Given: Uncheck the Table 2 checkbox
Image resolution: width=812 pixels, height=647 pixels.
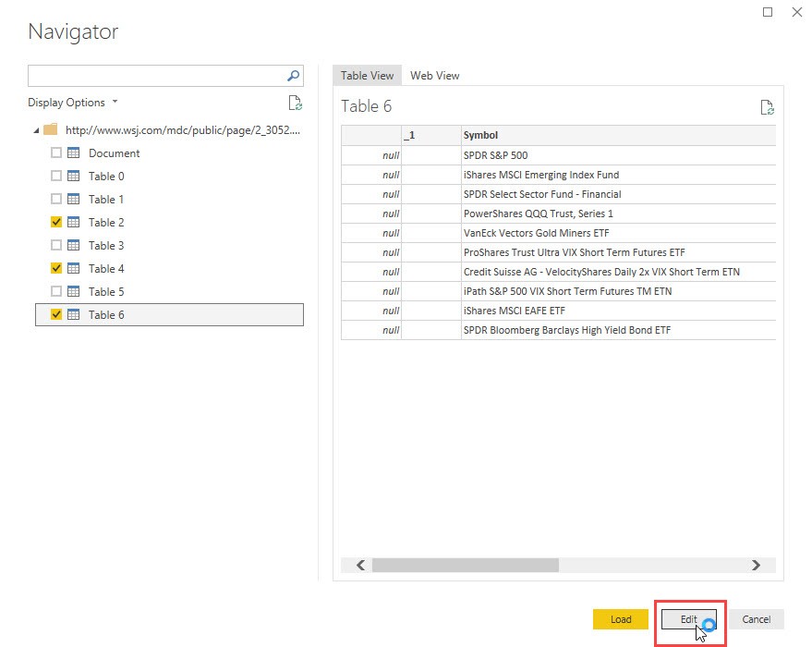Looking at the screenshot, I should 56,222.
